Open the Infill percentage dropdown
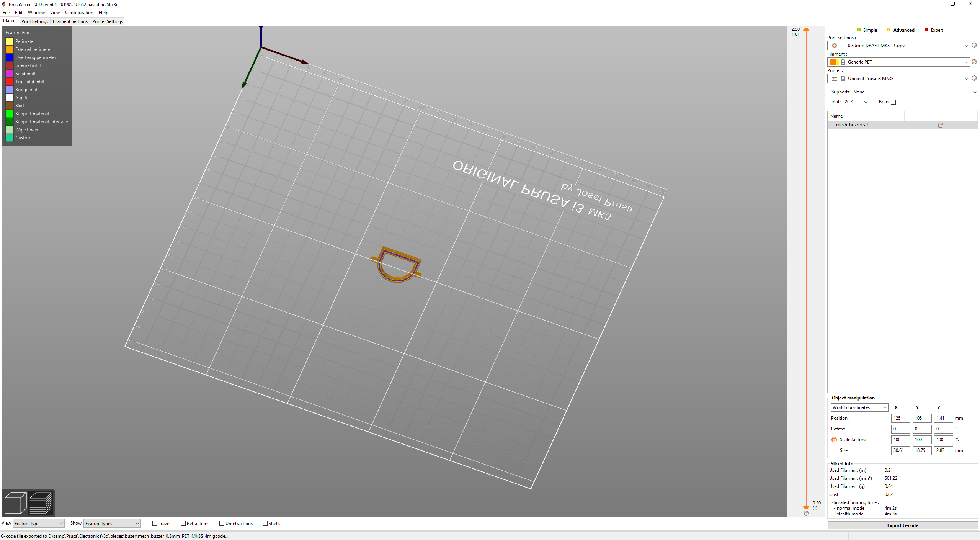This screenshot has width=980, height=540. click(856, 102)
